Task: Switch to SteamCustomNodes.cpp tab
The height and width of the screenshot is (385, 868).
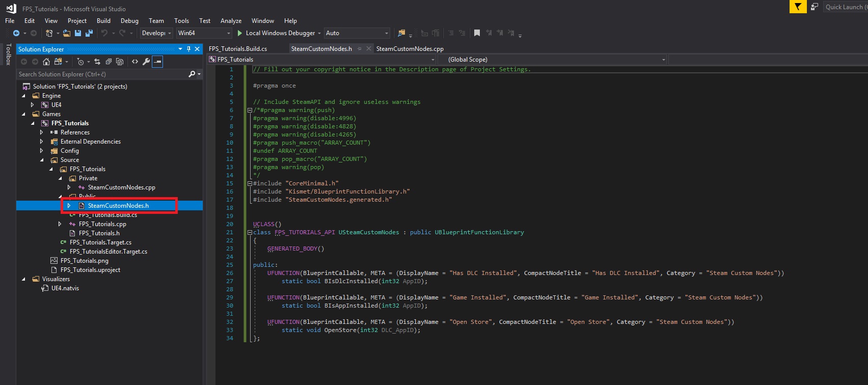Action: point(410,49)
